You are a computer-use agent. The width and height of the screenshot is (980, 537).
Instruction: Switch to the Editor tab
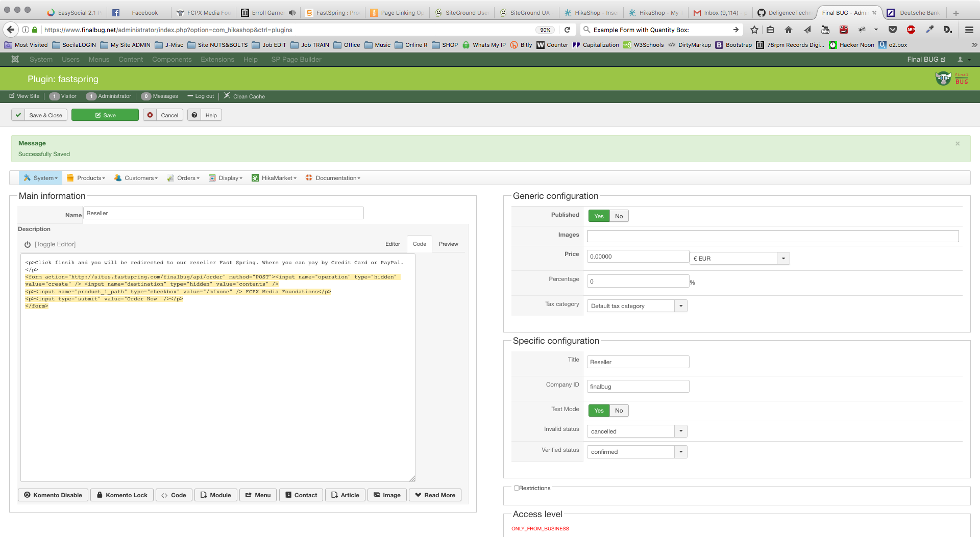coord(393,244)
